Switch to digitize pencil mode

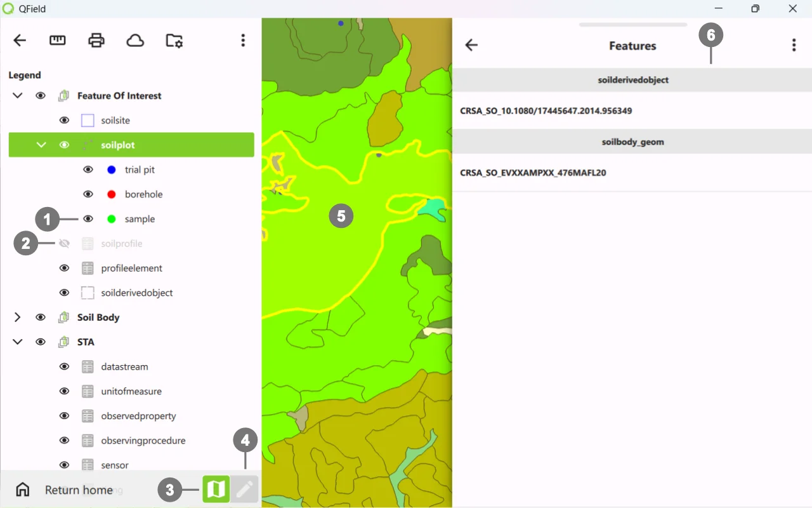(x=245, y=489)
